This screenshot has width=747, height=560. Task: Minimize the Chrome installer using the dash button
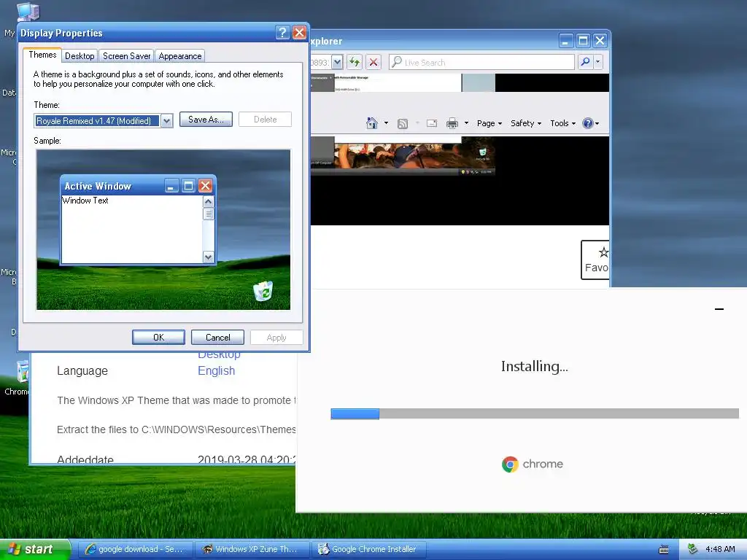click(x=719, y=309)
